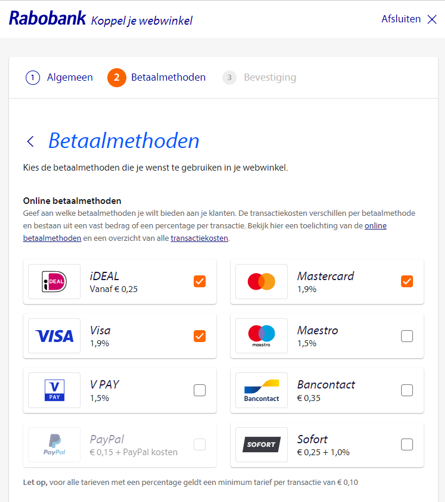Open the transactiekosten link

[199, 238]
